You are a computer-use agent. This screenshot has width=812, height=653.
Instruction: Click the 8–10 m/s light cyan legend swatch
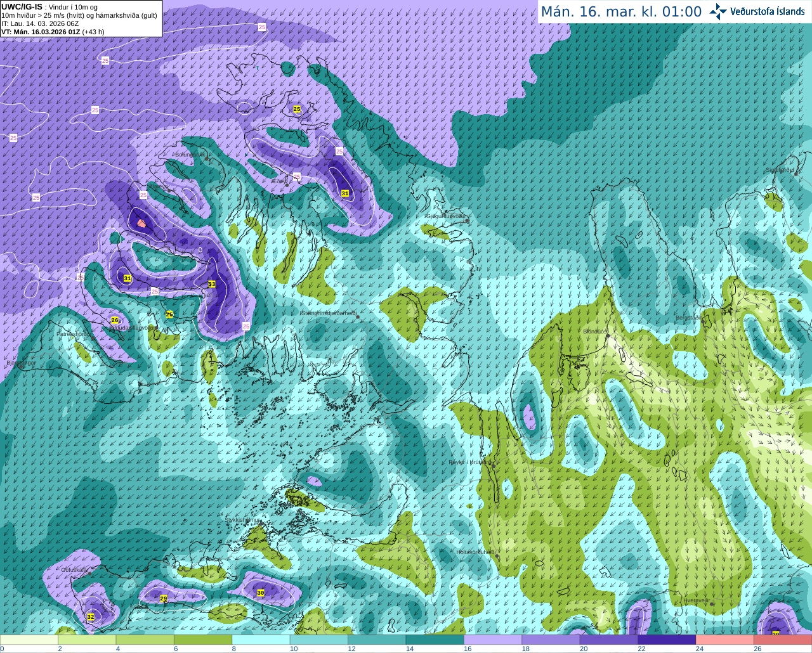(261, 640)
